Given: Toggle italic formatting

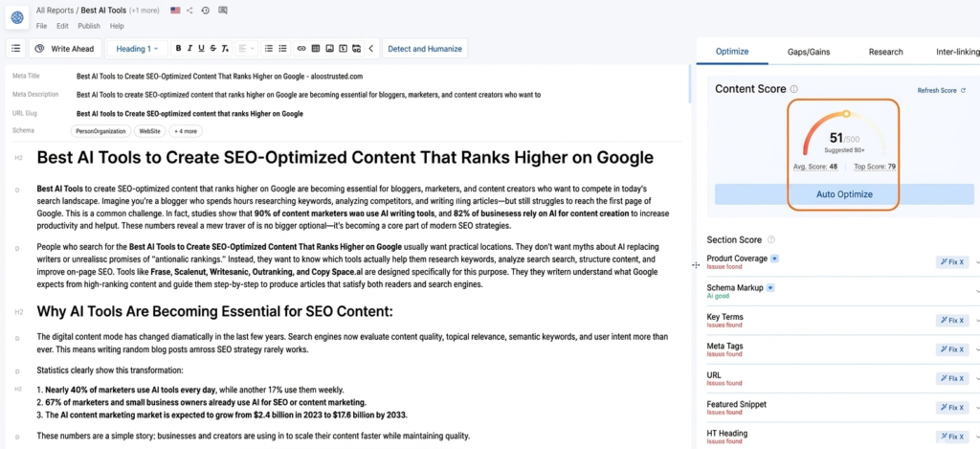Looking at the screenshot, I should click(x=190, y=48).
